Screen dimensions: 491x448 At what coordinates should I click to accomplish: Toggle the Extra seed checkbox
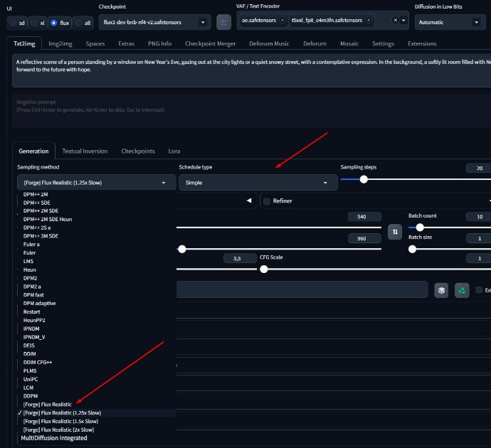tap(479, 290)
